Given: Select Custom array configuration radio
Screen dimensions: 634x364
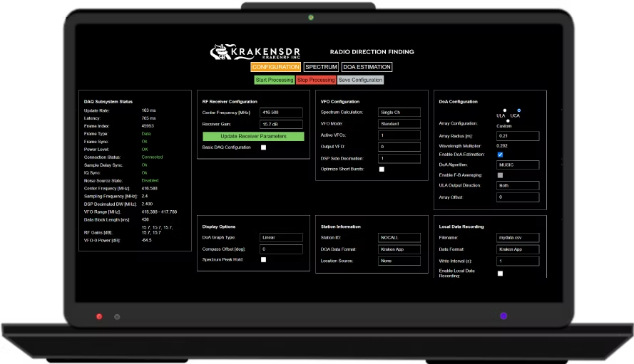Looking at the screenshot, I should pyautogui.click(x=508, y=121).
